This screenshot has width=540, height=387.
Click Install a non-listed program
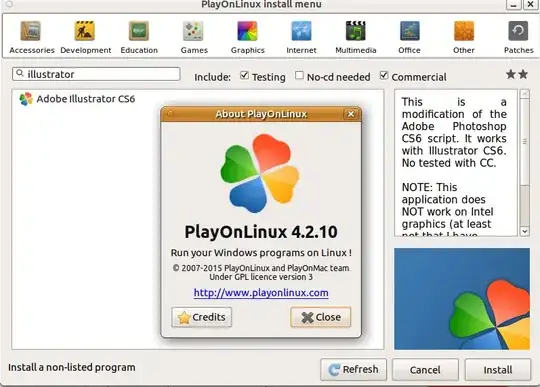point(72,367)
